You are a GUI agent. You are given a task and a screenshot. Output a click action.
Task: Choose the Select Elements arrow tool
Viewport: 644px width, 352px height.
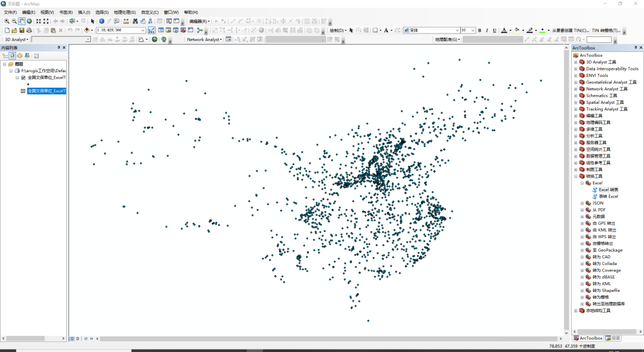pyautogui.click(x=93, y=21)
